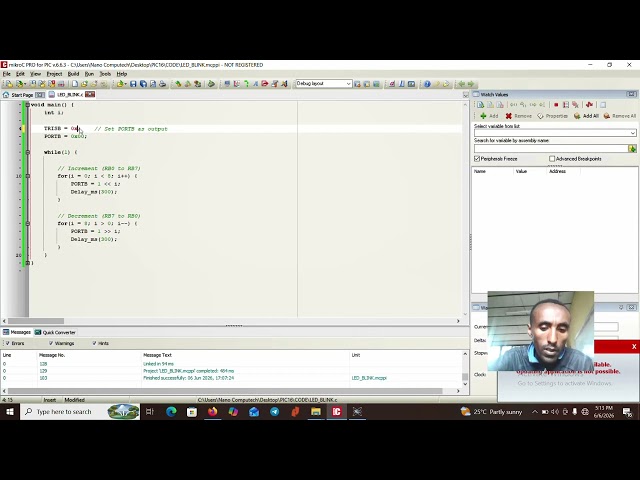Click the Linked in 94 ms message row
The height and width of the screenshot is (480, 640).
click(232, 364)
